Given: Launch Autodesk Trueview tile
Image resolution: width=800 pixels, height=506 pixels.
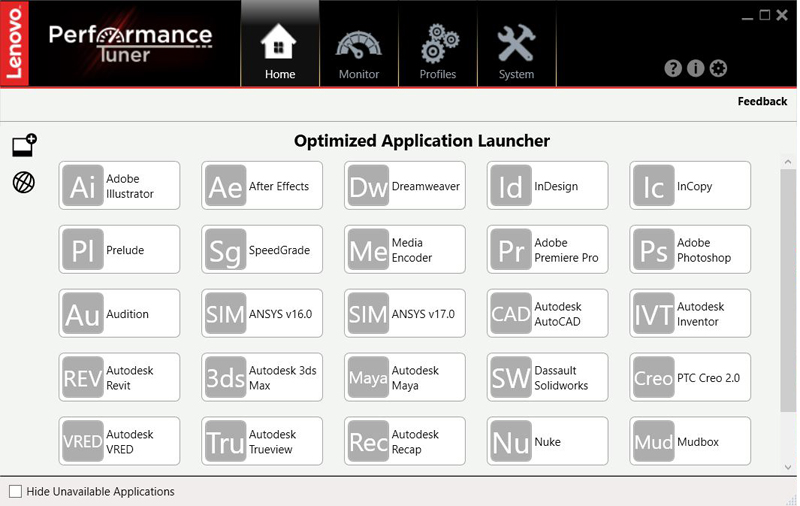Looking at the screenshot, I should click(x=262, y=441).
